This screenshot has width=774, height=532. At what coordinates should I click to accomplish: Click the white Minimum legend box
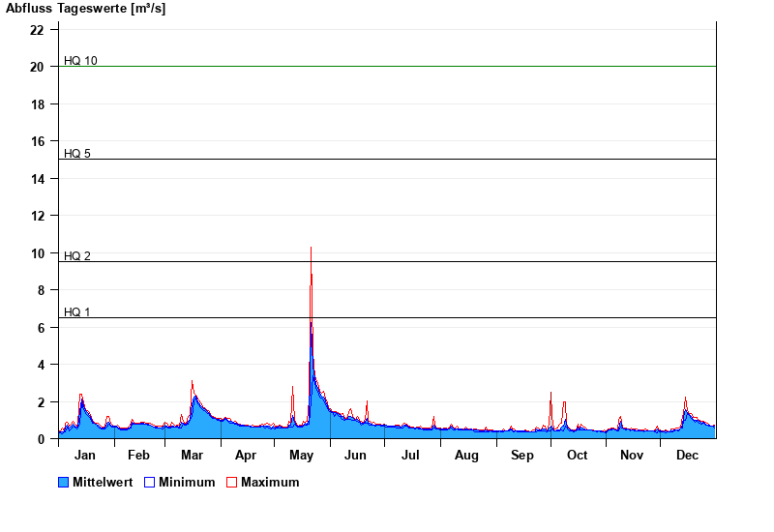point(149,482)
